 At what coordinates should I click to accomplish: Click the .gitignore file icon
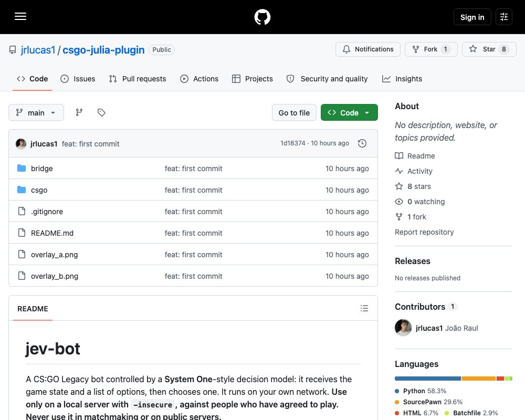(22, 211)
